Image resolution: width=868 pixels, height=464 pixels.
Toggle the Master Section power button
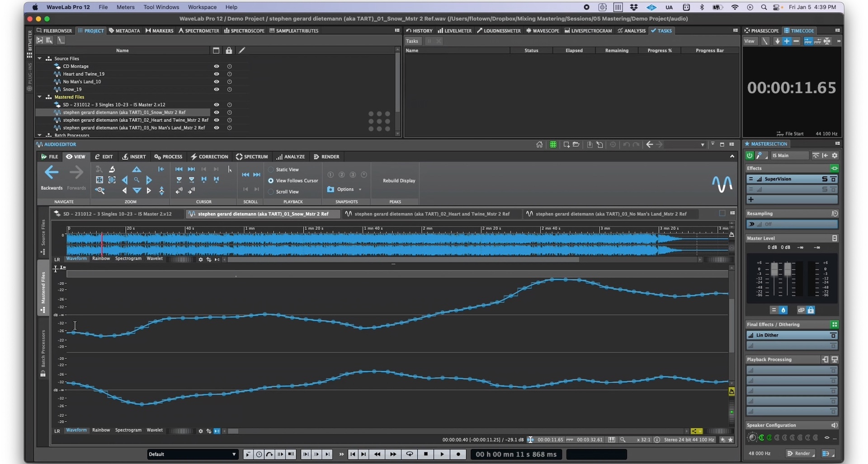tap(750, 155)
